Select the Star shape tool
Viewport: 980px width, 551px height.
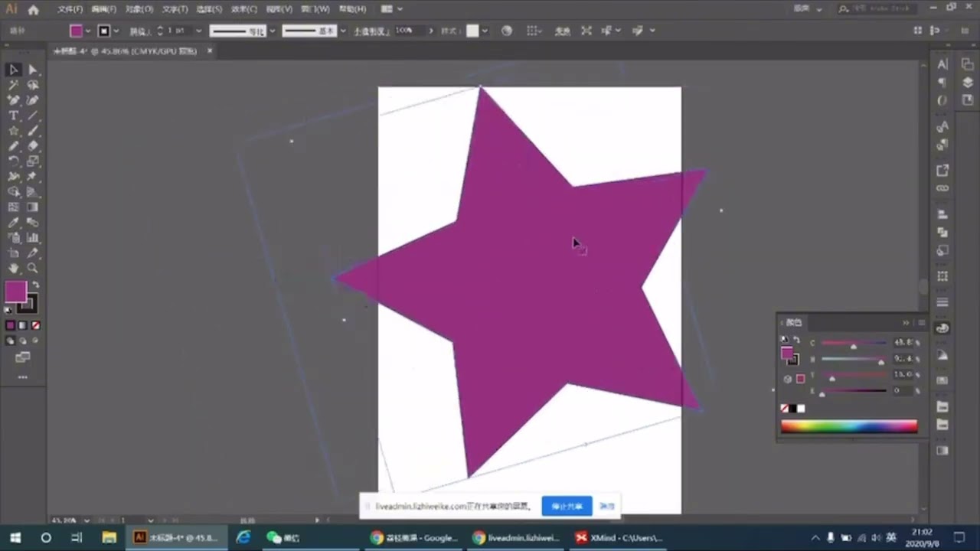click(14, 131)
